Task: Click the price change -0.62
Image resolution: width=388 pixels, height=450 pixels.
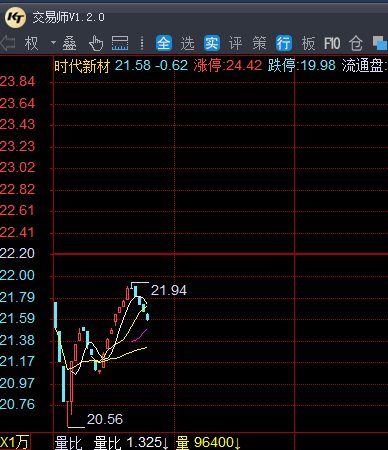Action: (x=171, y=66)
